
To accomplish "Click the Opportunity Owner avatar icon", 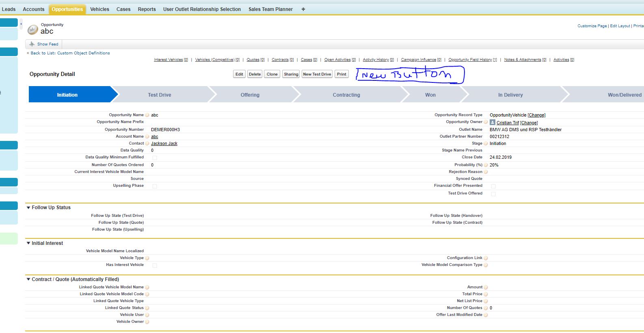I will coord(492,123).
